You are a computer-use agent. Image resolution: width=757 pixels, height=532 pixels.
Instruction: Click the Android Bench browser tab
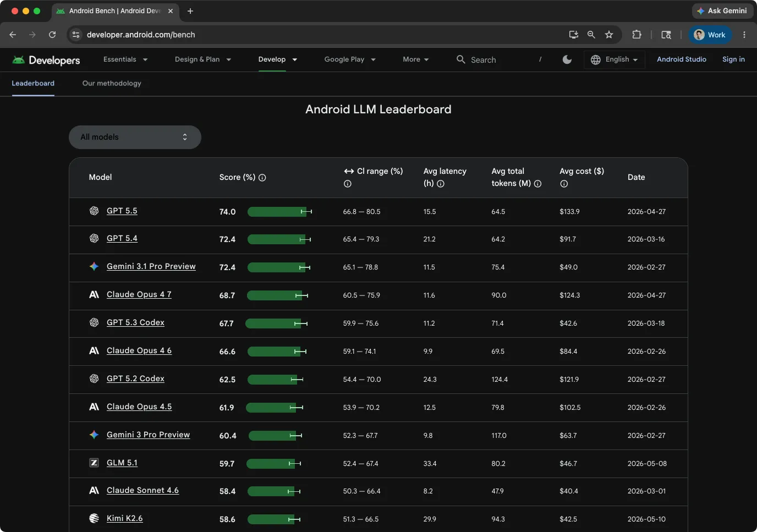115,11
